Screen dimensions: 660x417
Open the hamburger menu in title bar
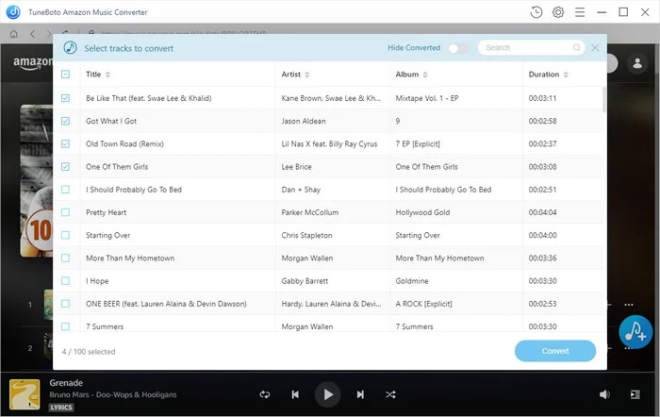tap(580, 12)
